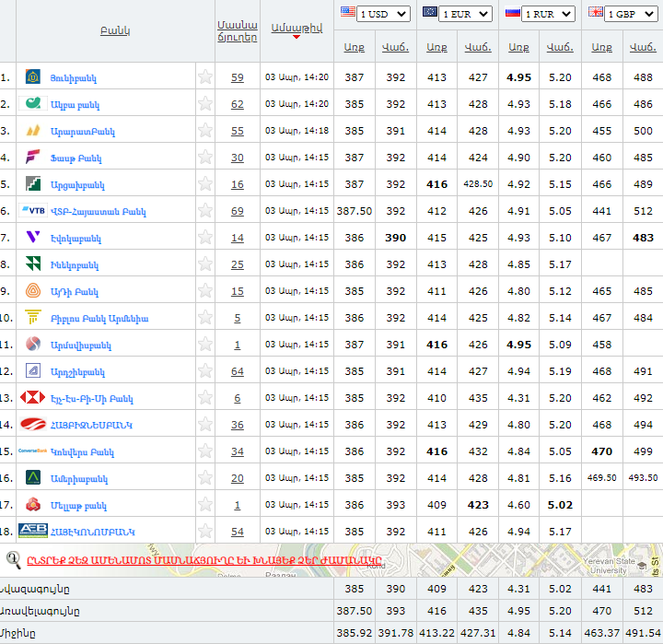Sort by EUR Վաճ. column header
Image resolution: width=663 pixels, height=644 pixels.
point(478,47)
